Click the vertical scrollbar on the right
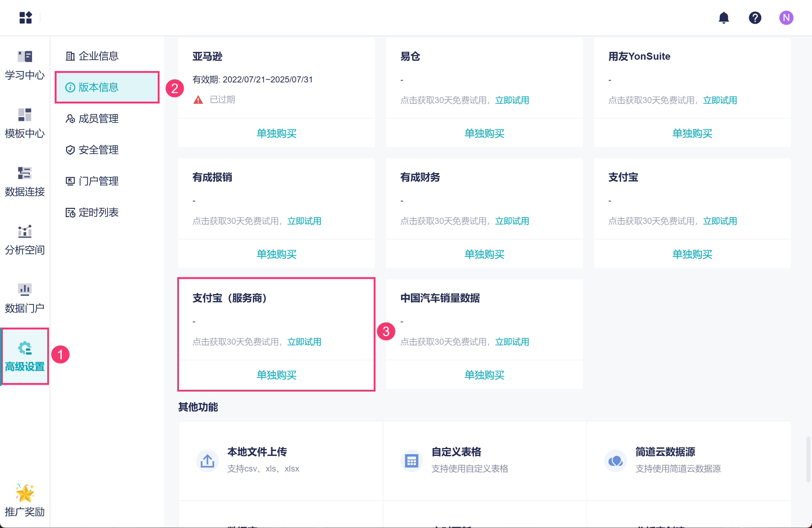The height and width of the screenshot is (528, 812). (x=808, y=459)
